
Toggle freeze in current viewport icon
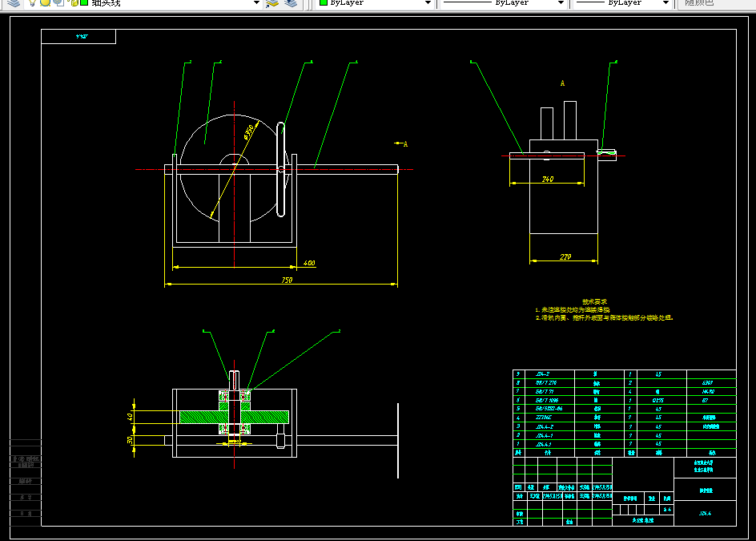(x=58, y=2)
